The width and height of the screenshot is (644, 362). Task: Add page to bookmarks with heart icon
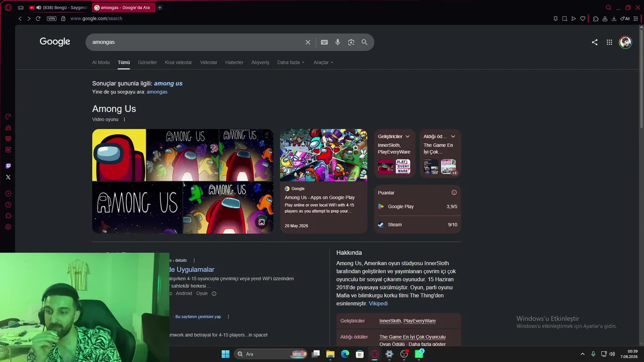[x=583, y=19]
